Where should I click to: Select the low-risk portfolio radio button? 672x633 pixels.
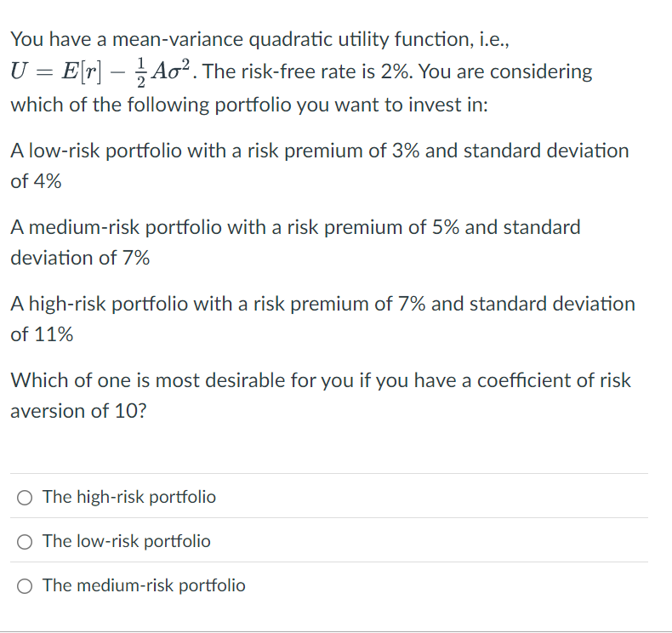[x=25, y=542]
